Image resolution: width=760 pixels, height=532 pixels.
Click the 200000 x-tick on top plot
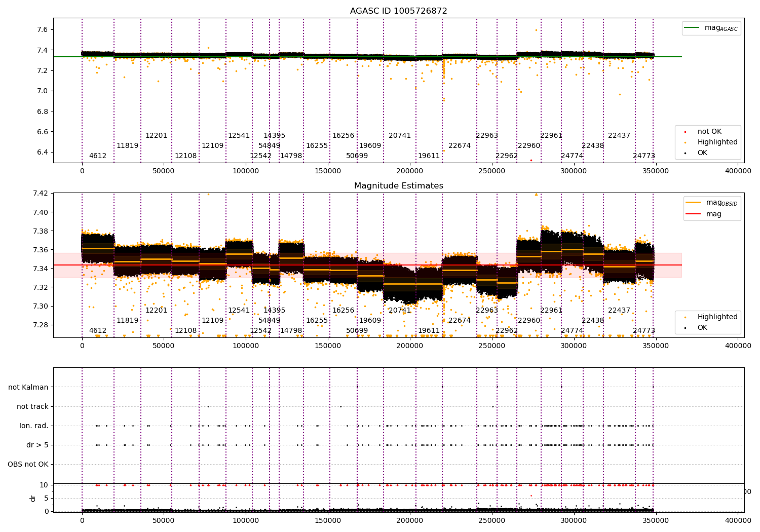[x=410, y=171]
